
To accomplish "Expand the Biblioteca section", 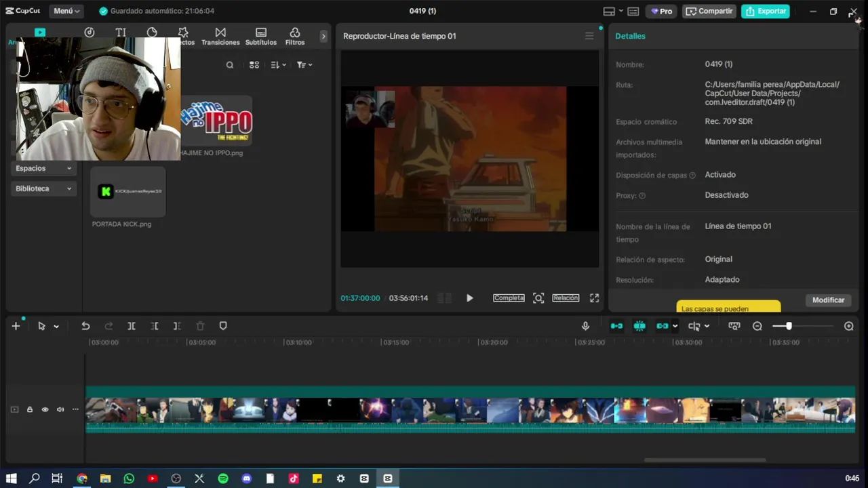I will coord(43,188).
